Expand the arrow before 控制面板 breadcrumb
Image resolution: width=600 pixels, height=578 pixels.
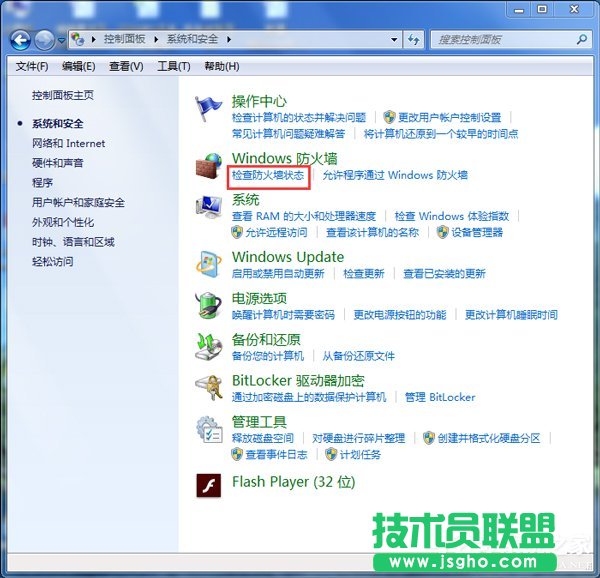click(93, 39)
